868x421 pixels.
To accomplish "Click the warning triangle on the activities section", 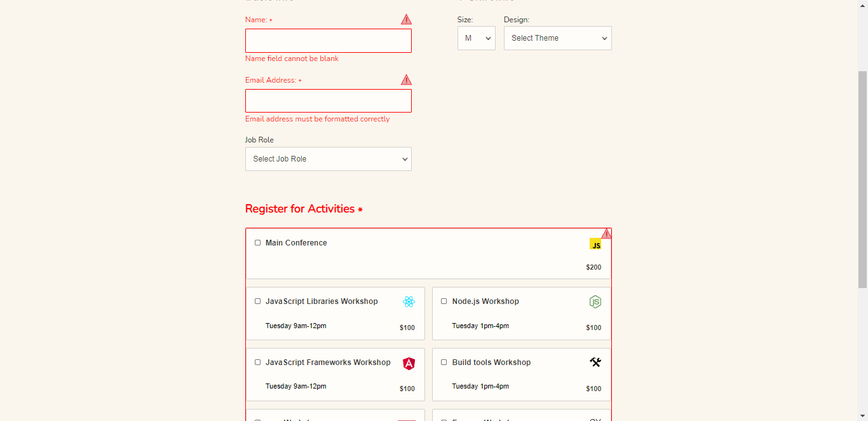I will pos(606,233).
